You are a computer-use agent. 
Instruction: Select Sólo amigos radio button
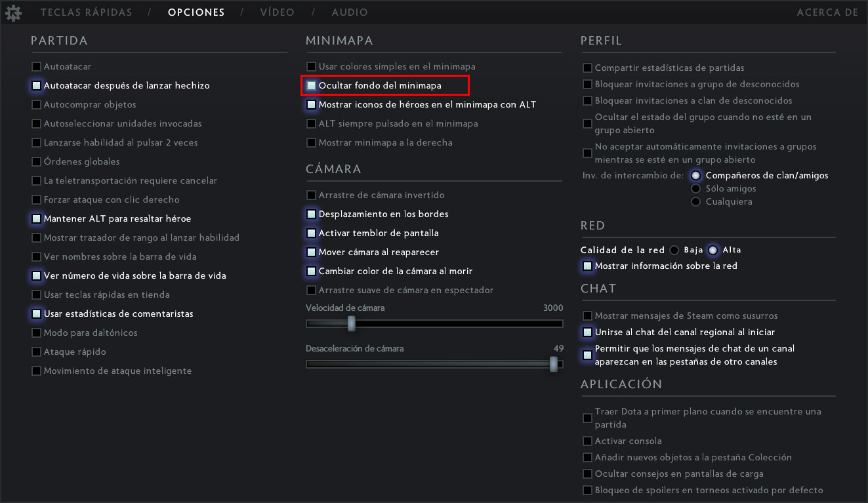tap(695, 189)
